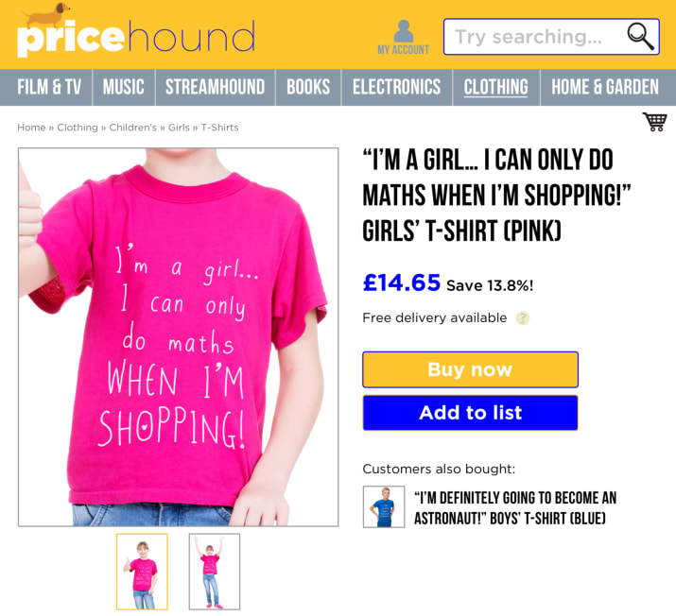Click the Children's breadcrumb link

pyautogui.click(x=132, y=128)
